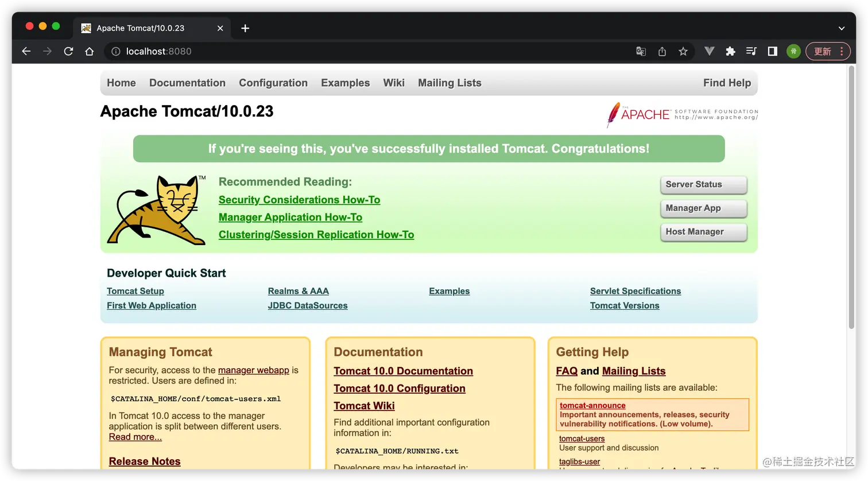The width and height of the screenshot is (868, 481).
Task: Open Home in the Tomcat navigation bar
Action: tap(121, 83)
